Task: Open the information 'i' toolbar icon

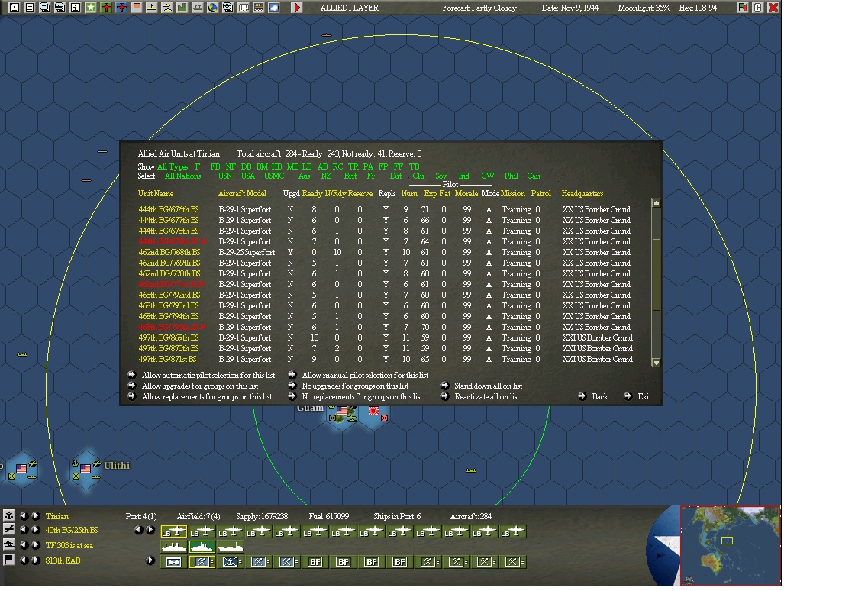Action: 76,8
